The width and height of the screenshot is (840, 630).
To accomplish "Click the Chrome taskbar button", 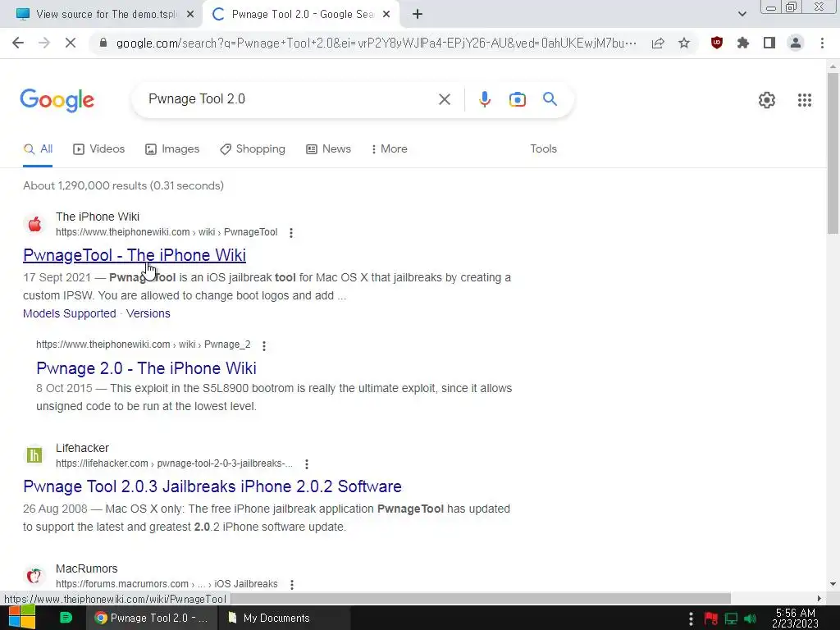I will point(152,618).
